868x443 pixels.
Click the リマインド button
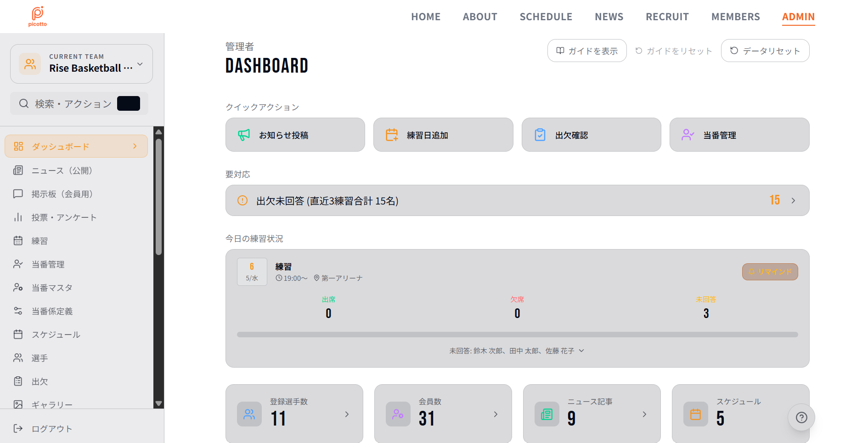770,272
